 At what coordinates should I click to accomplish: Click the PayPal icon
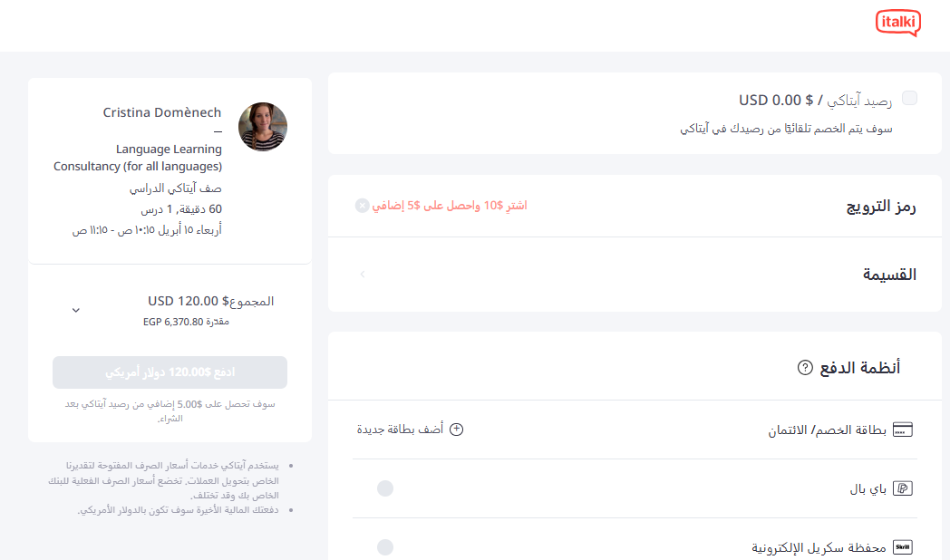coord(901,487)
